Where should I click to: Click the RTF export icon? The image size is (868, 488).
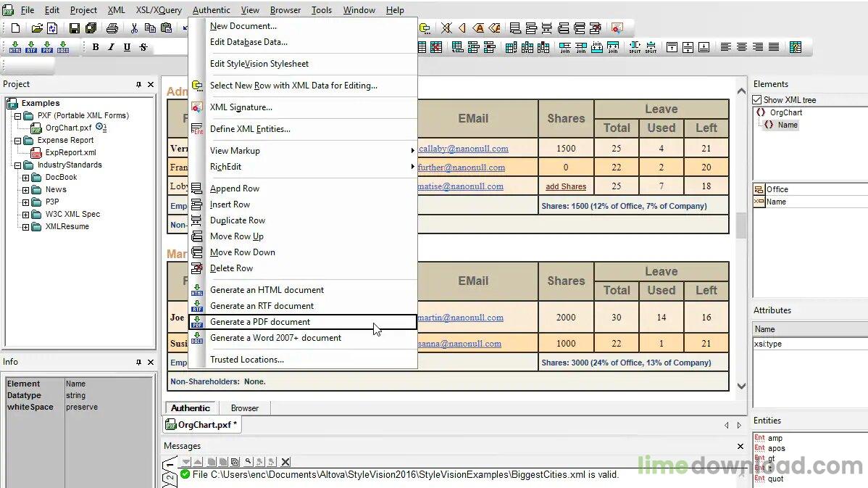tap(31, 47)
